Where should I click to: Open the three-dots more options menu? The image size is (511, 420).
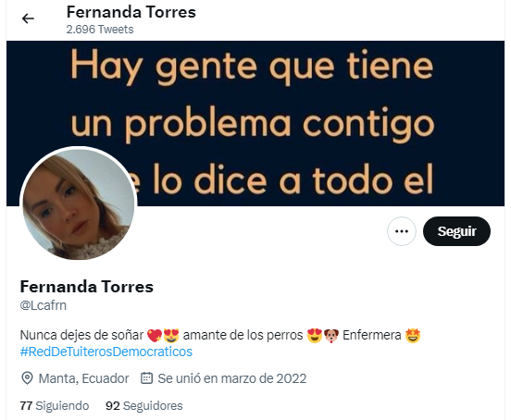click(x=402, y=231)
